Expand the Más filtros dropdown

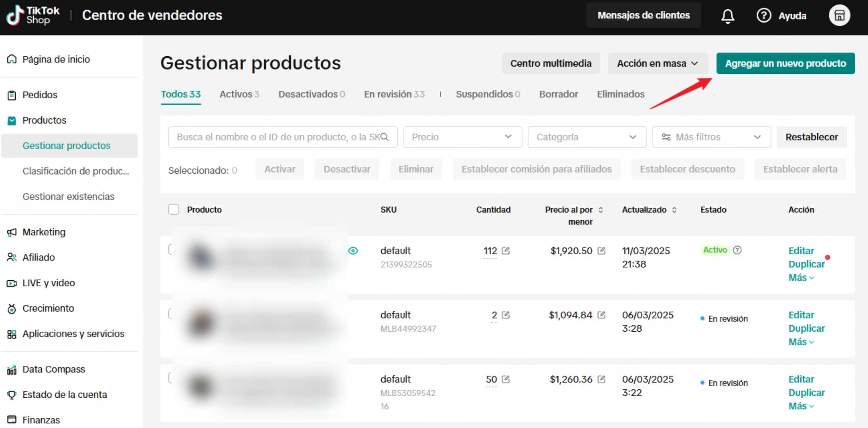click(711, 137)
